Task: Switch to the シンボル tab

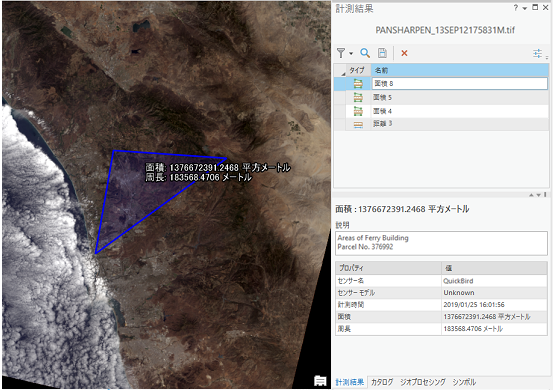Action: [x=464, y=382]
